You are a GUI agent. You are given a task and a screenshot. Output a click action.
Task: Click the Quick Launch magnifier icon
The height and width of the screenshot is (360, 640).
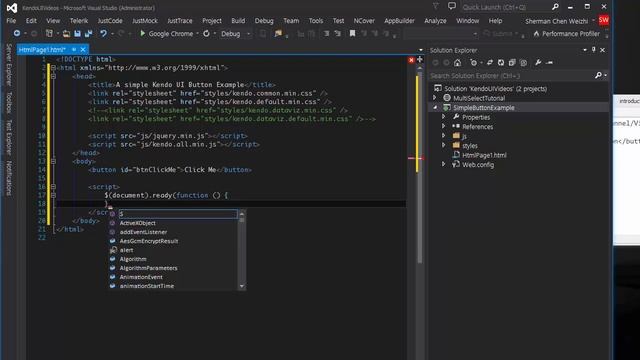tap(555, 7)
